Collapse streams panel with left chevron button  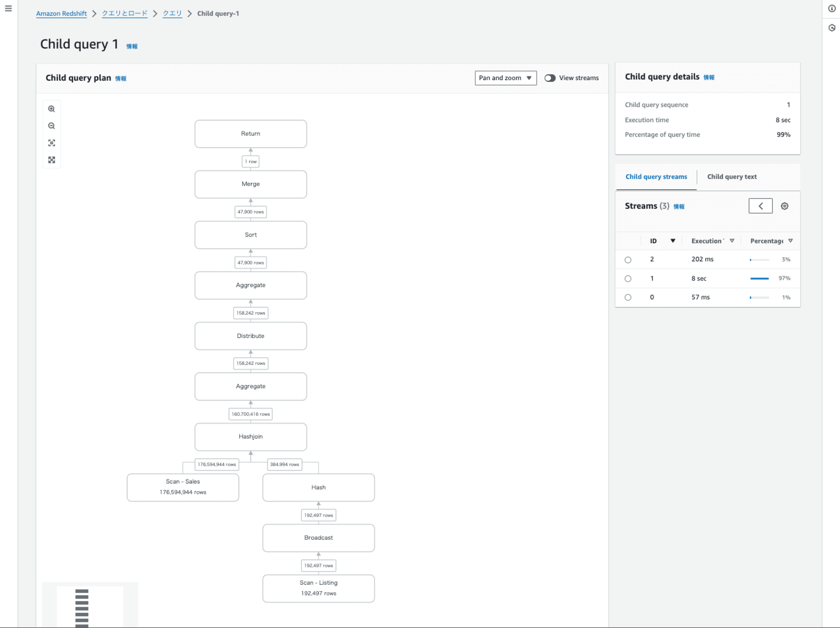(761, 206)
